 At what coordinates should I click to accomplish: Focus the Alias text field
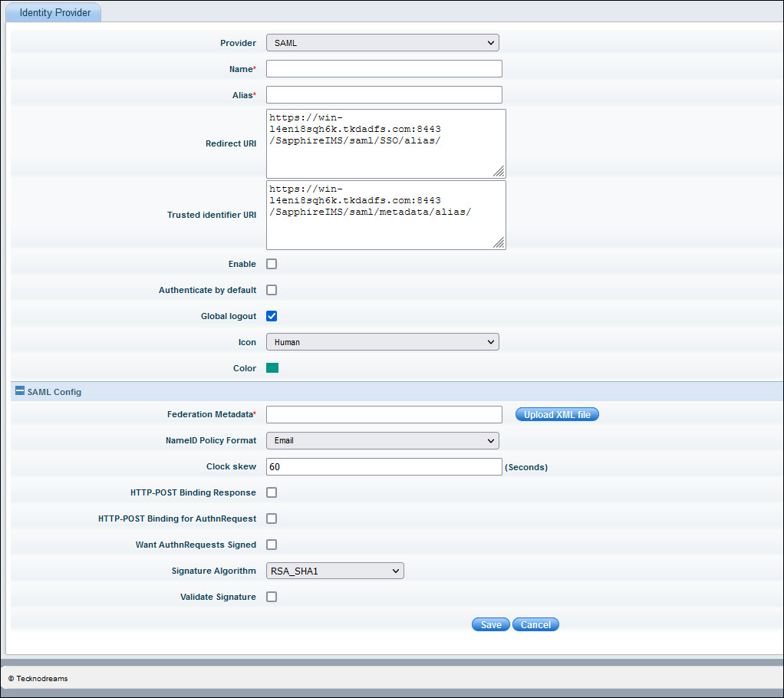[384, 95]
